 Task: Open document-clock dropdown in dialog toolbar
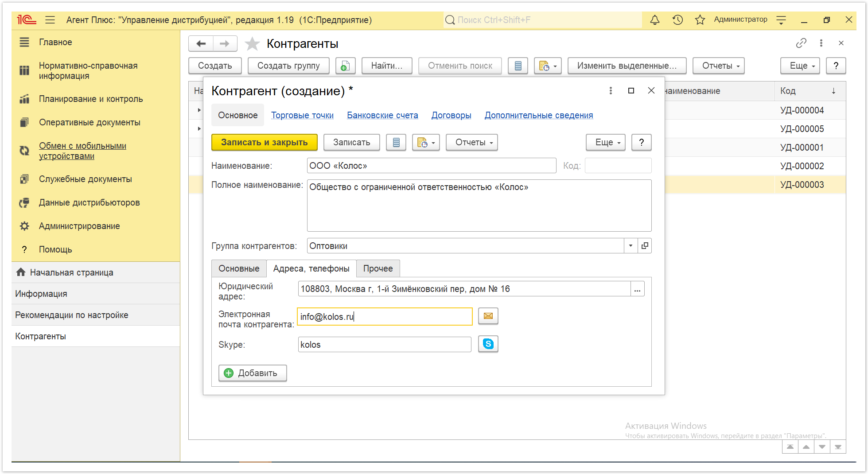pyautogui.click(x=426, y=142)
